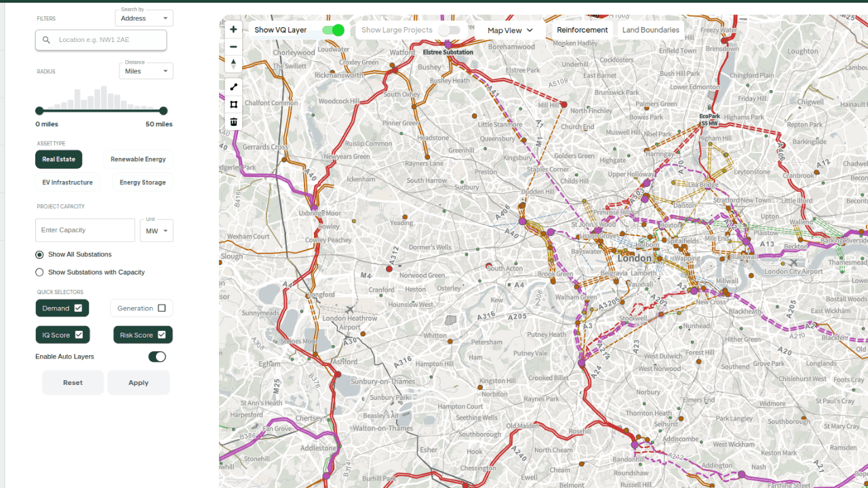Click the Land Boundaries button
The height and width of the screenshot is (488, 868).
[x=651, y=30]
